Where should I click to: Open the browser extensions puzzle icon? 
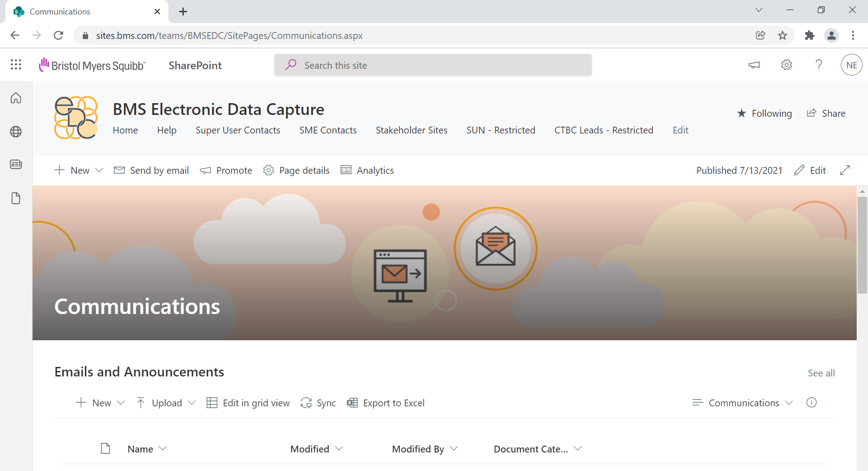pyautogui.click(x=809, y=35)
